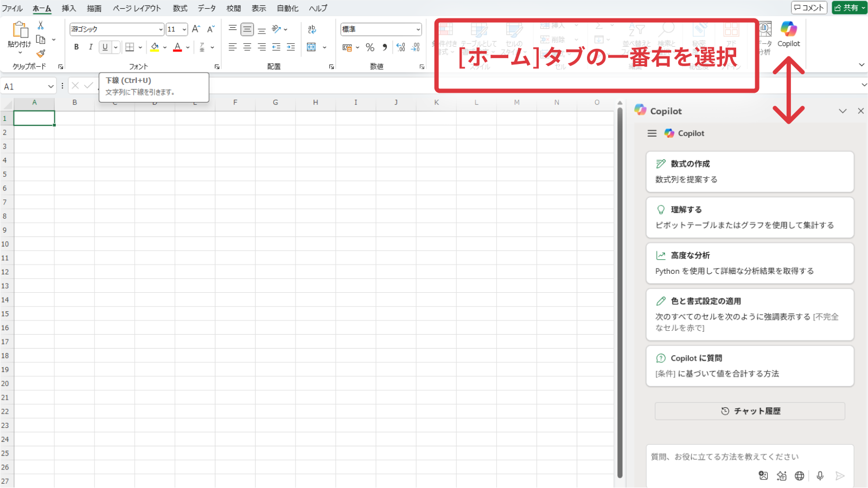Click the Copilot prompt text field

pos(750,457)
